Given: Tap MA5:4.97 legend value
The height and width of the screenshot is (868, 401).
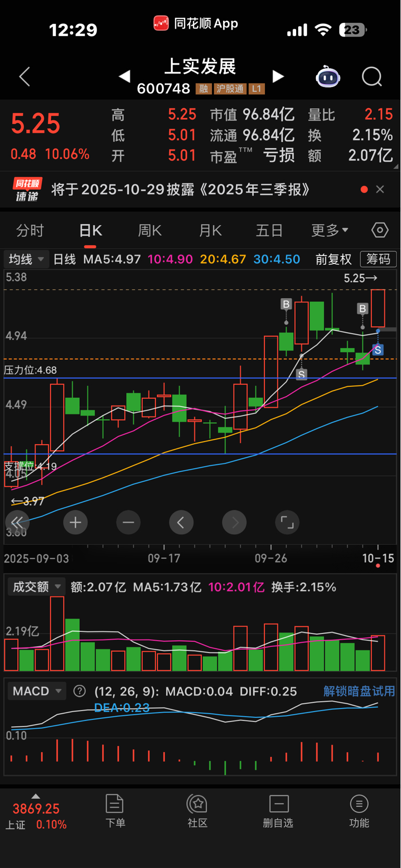Looking at the screenshot, I should click(112, 259).
